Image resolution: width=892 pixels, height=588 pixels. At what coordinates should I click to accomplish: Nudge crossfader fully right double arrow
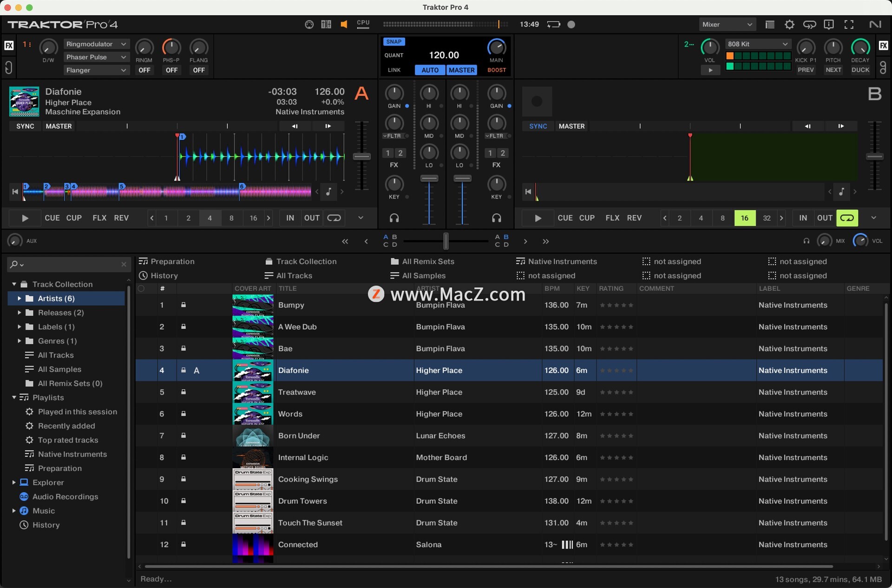pyautogui.click(x=545, y=242)
